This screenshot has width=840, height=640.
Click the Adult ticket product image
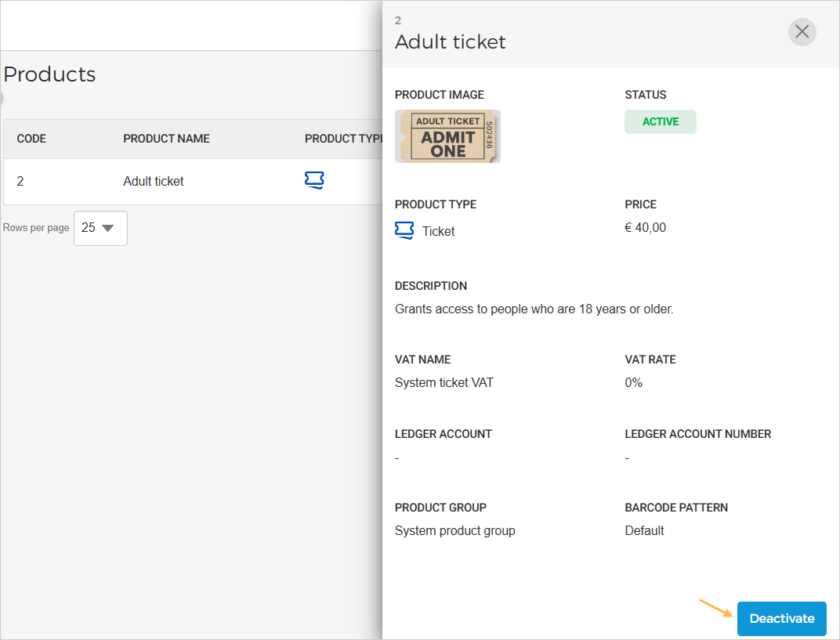[447, 136]
